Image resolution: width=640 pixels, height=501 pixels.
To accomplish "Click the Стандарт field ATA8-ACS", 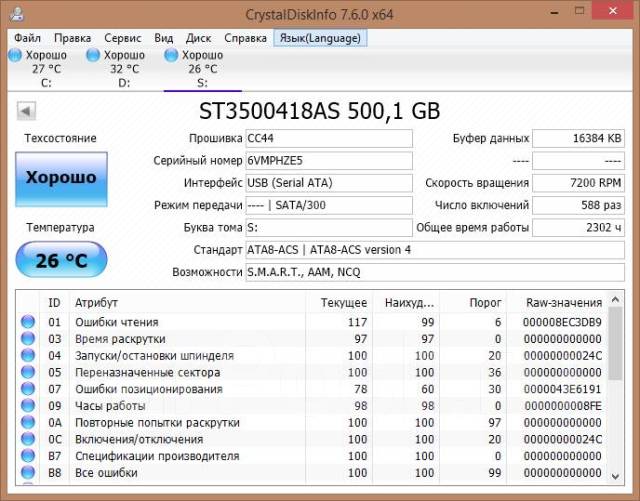I will 435,250.
